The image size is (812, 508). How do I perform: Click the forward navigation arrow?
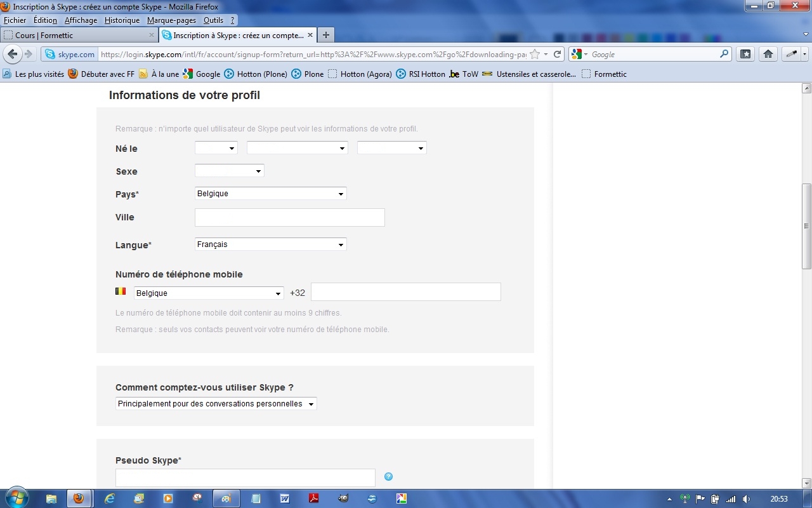click(x=28, y=55)
